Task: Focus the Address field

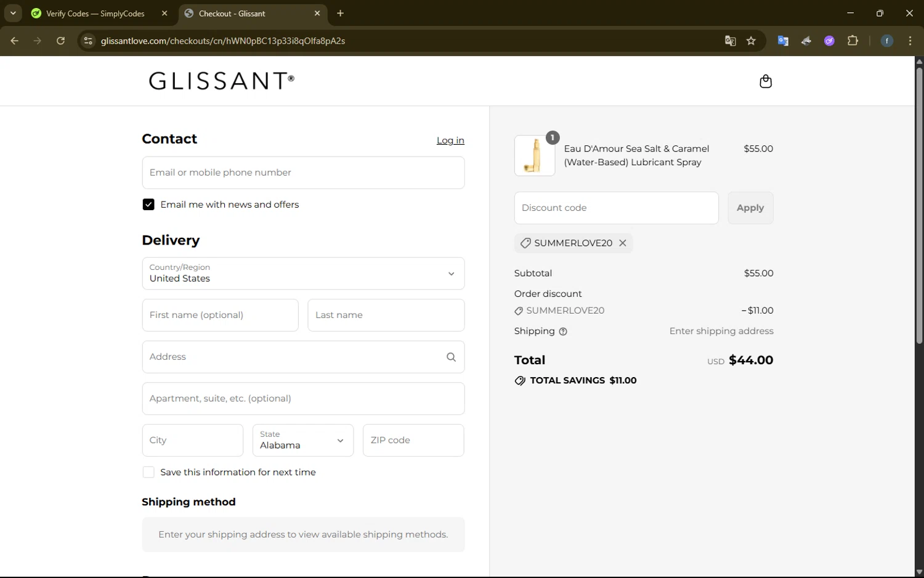Action: point(303,357)
